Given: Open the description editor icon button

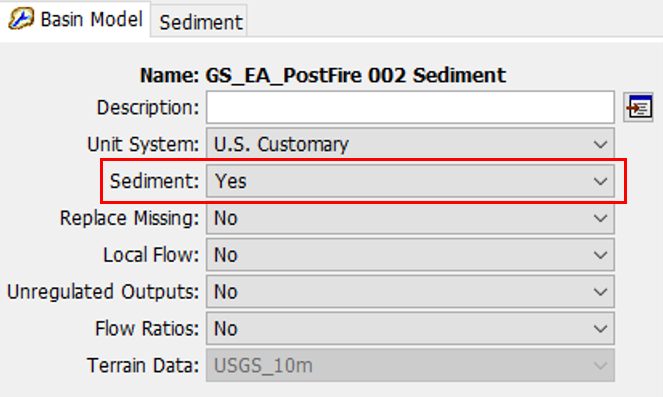Looking at the screenshot, I should (x=638, y=108).
